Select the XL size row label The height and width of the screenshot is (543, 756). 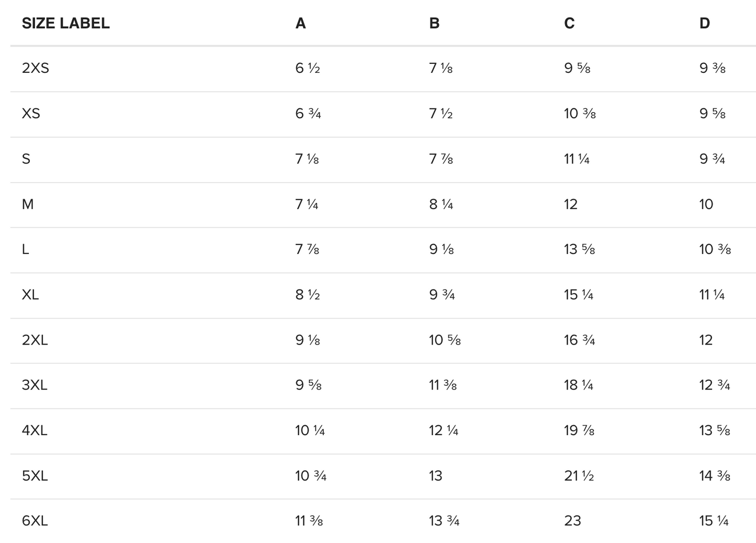coord(30,295)
